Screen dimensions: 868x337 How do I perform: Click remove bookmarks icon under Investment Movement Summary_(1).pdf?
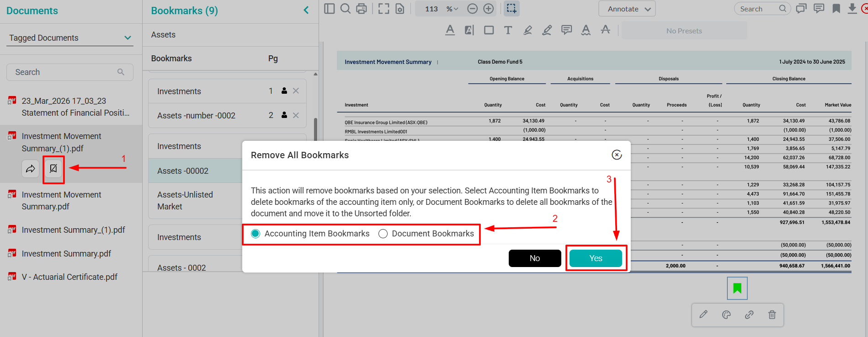(x=53, y=169)
